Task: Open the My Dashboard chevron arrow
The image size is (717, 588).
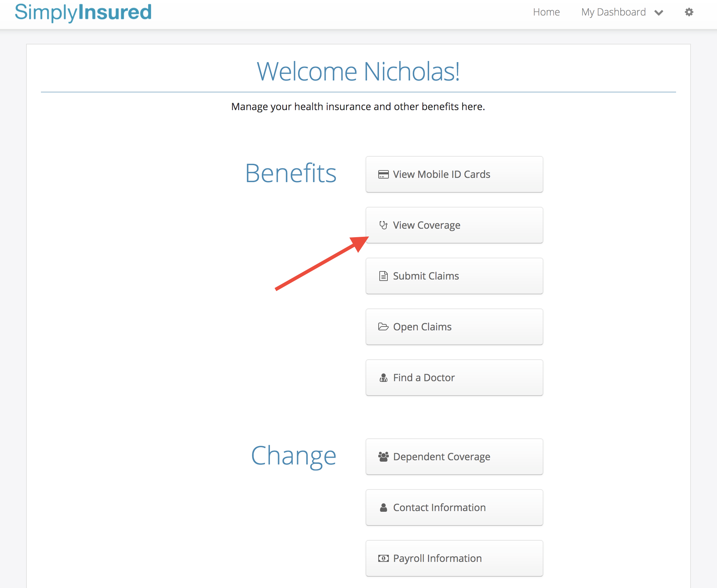Action: (659, 13)
